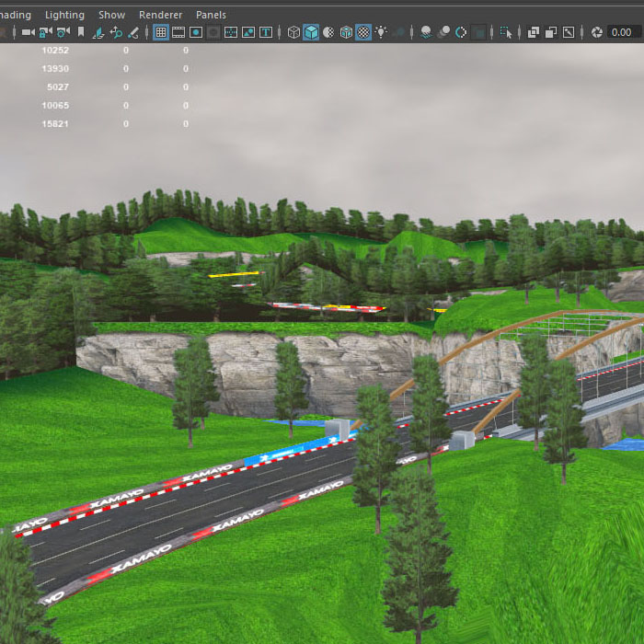Open the Panels menu

pos(211,15)
